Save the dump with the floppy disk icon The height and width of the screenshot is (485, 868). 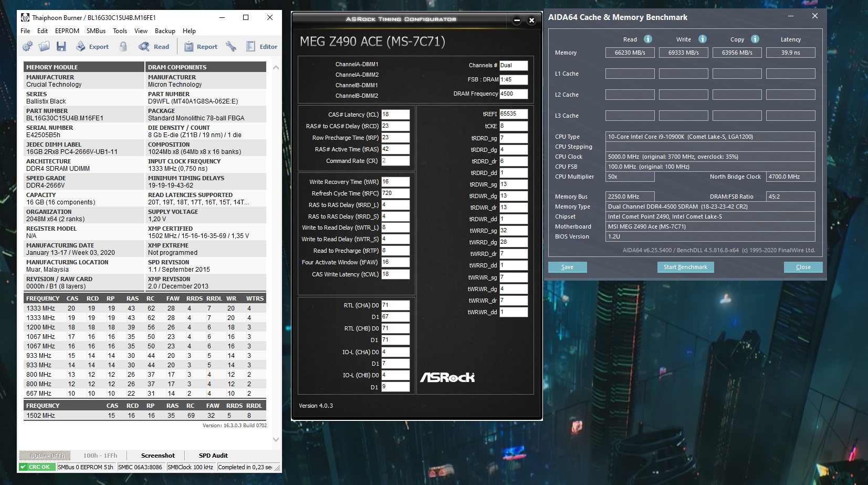61,47
